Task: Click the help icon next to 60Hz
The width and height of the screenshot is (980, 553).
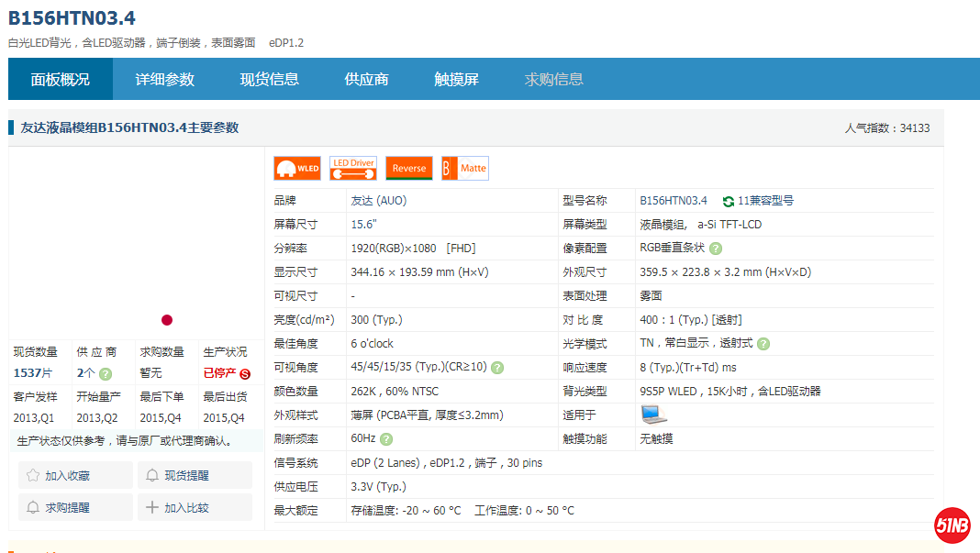Action: point(386,439)
